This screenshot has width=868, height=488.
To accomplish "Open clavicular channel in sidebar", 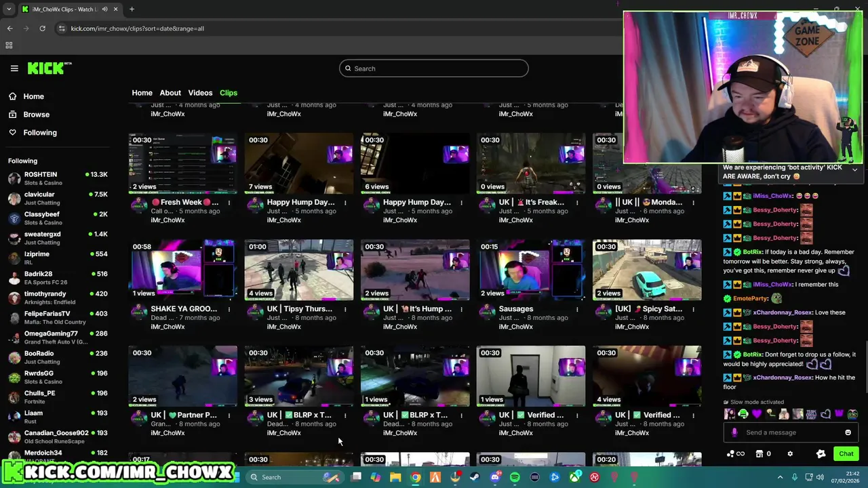I will [58, 198].
